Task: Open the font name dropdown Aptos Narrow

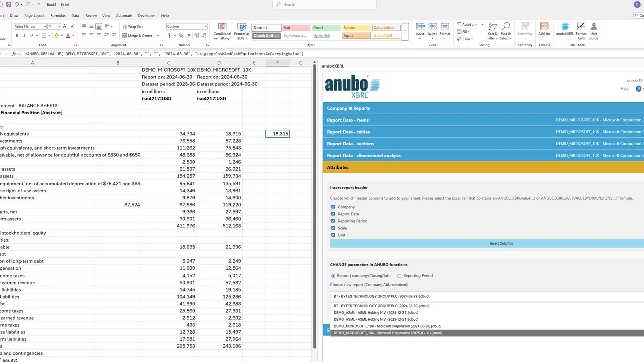Action: pyautogui.click(x=45, y=26)
